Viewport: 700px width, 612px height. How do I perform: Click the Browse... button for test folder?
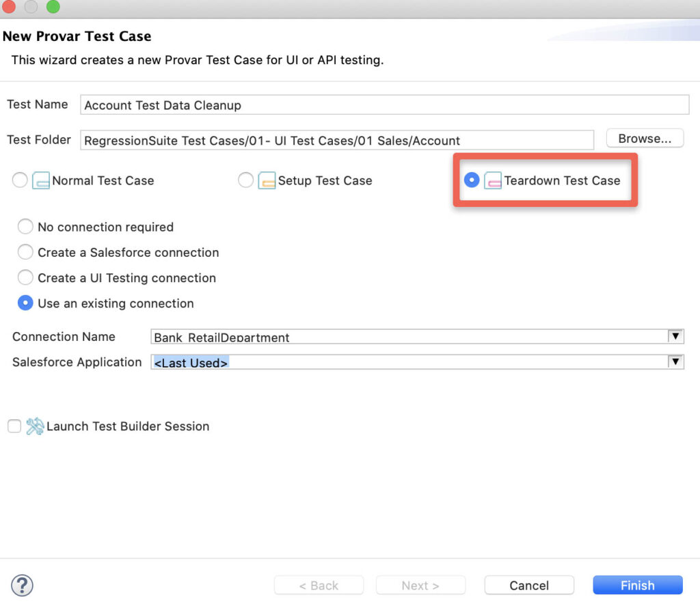coord(645,138)
